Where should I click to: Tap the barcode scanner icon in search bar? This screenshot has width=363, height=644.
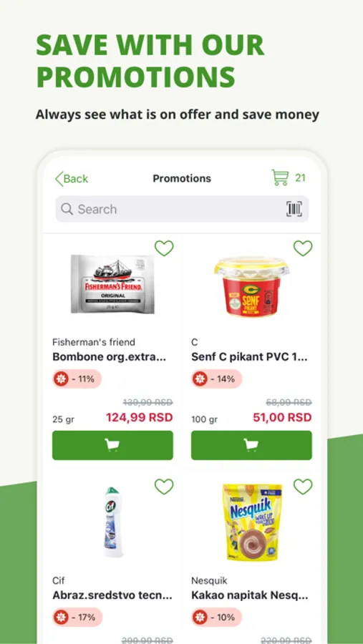(294, 209)
